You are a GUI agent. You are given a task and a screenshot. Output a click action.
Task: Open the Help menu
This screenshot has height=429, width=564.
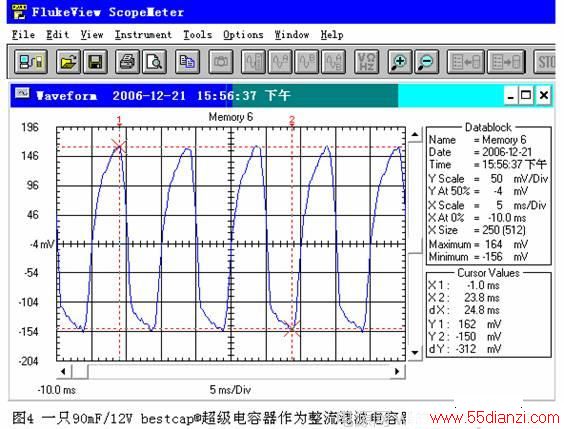point(332,35)
